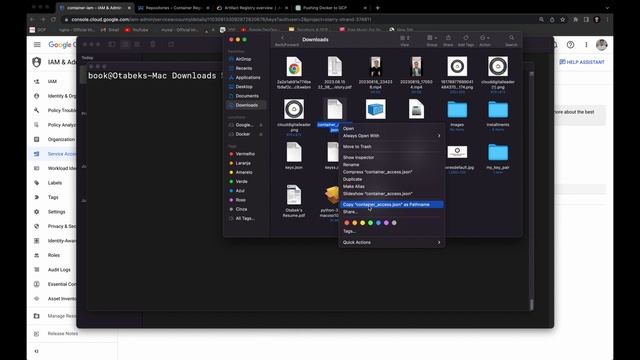Choose Make Alias in context menu
This screenshot has height=360, width=640.
pyautogui.click(x=391, y=187)
